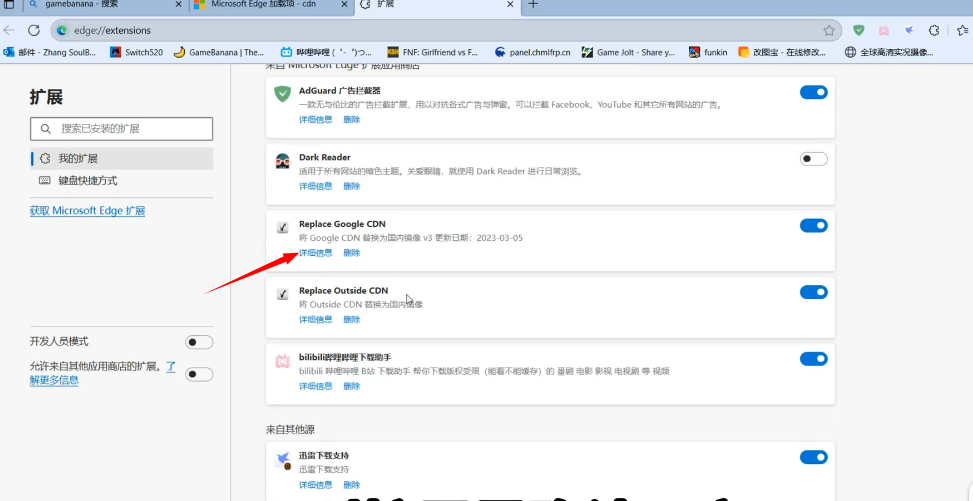The width and height of the screenshot is (973, 501).
Task: Open the Switch520 bookmark
Action: click(137, 53)
